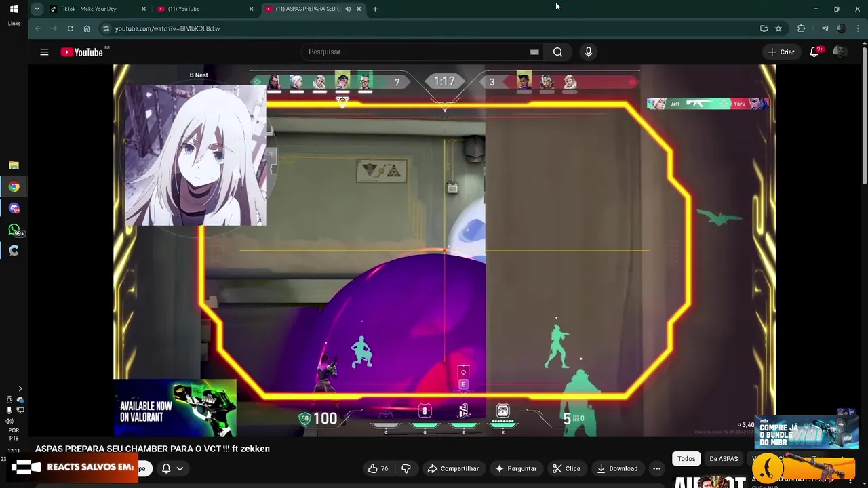Open WhatsApp in the taskbar
868x488 pixels.
(14, 230)
